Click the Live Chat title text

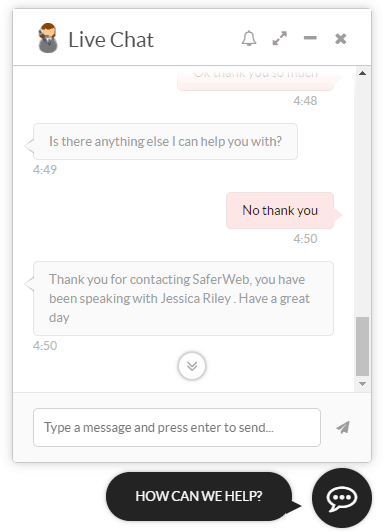[x=111, y=39]
